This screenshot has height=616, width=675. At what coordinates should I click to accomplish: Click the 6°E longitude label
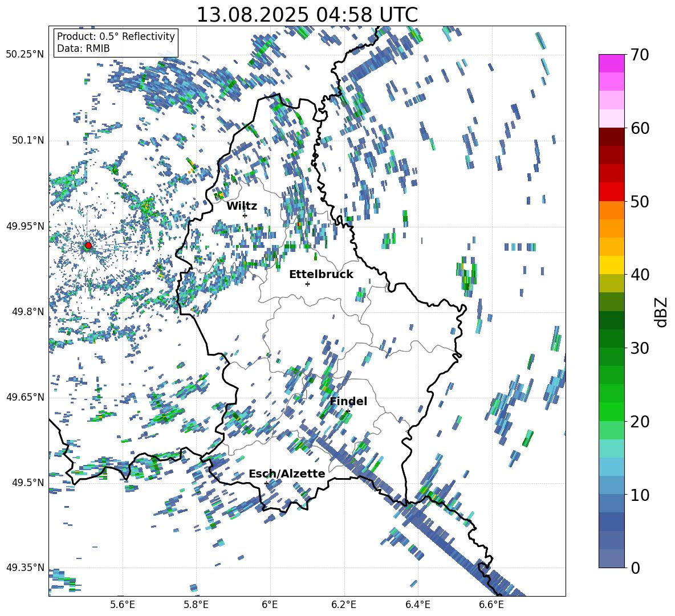(x=270, y=605)
